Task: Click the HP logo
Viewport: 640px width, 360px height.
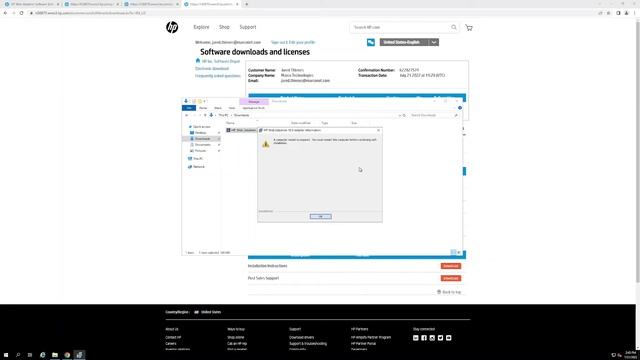Action: (172, 27)
